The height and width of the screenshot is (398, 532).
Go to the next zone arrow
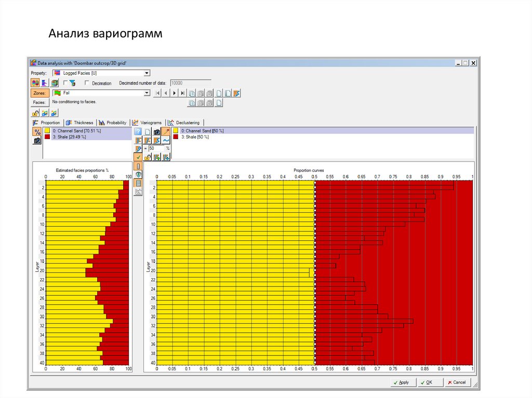(175, 93)
